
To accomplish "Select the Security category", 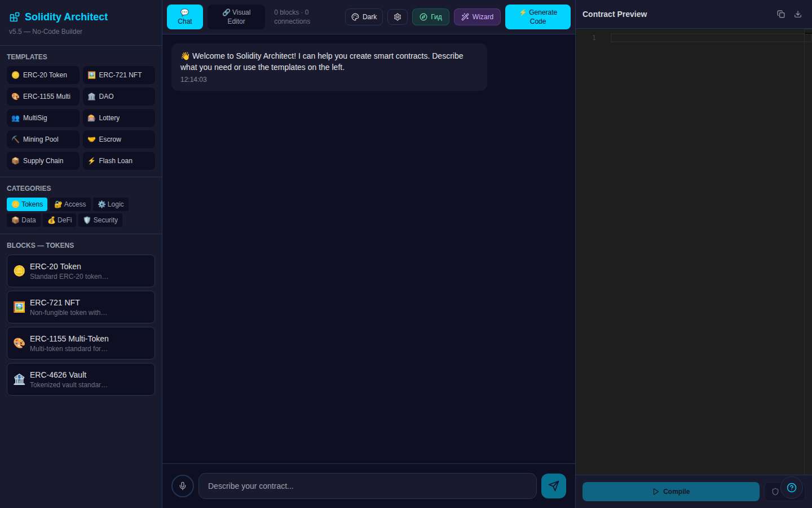I will 100,220.
